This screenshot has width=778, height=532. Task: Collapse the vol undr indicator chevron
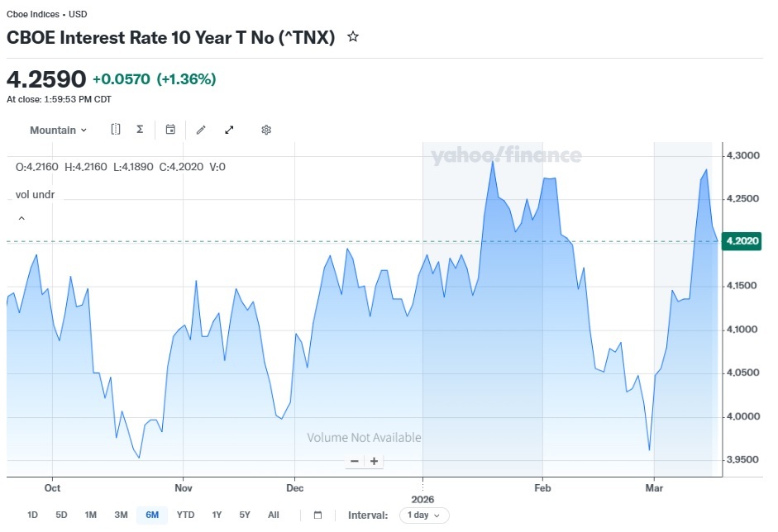click(x=21, y=218)
